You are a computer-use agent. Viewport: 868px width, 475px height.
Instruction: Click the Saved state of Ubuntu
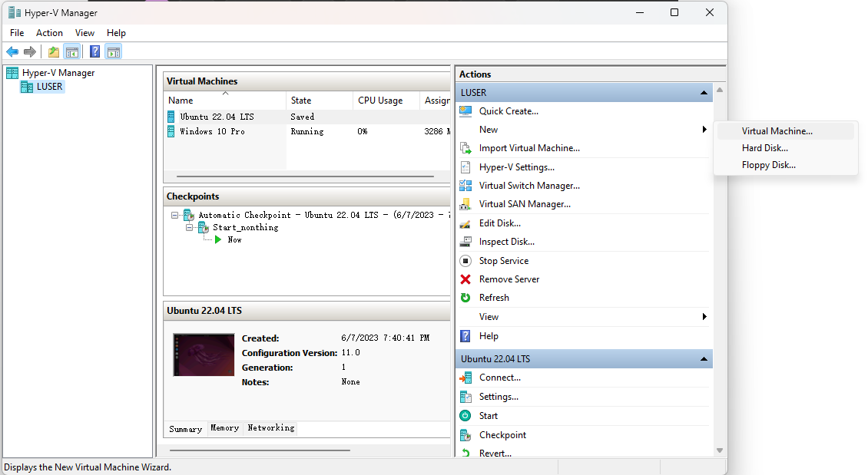tap(302, 117)
